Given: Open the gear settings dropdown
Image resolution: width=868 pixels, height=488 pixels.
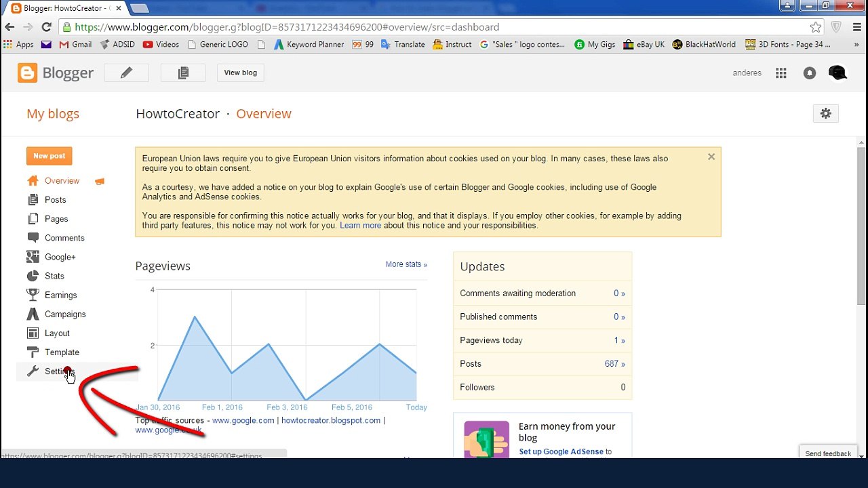Looking at the screenshot, I should (825, 114).
